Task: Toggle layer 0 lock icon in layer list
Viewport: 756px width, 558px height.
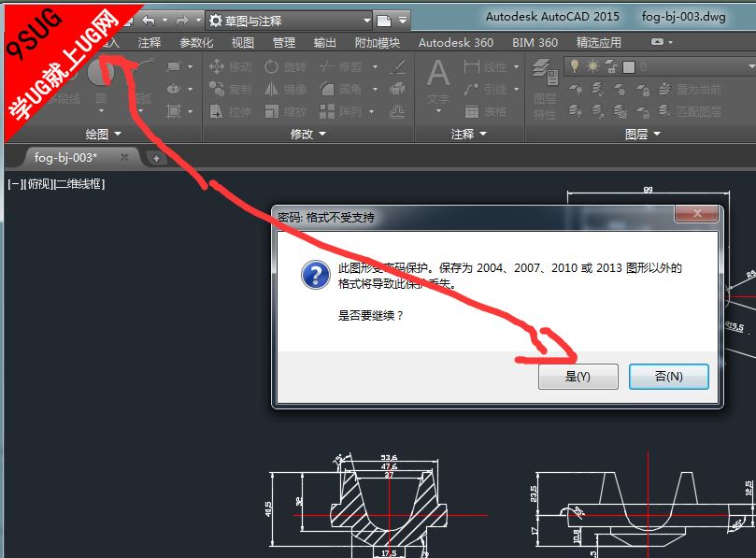Action: [x=611, y=66]
